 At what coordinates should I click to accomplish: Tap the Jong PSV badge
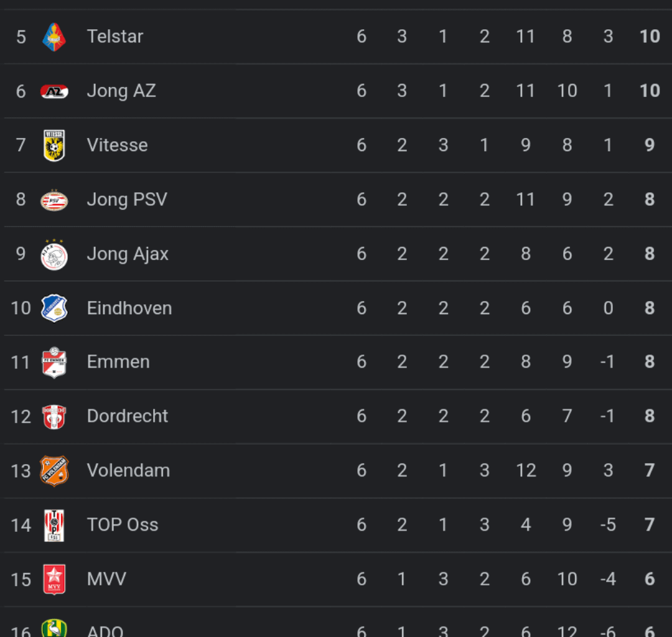54,200
